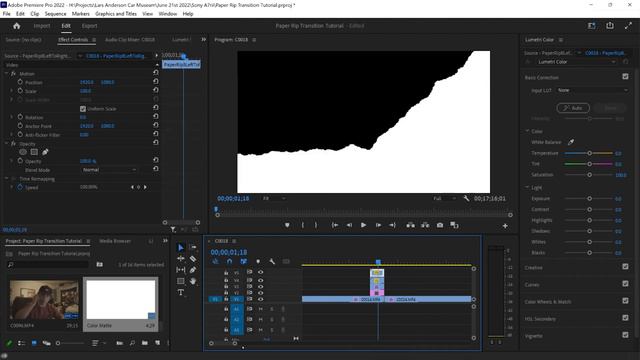Step forward one frame in Program monitor
The image size is (640, 360).
coord(378,225)
